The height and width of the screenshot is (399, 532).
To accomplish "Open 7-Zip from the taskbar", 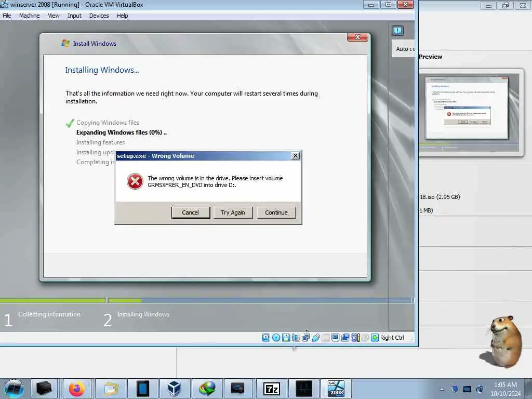I will coord(271,389).
